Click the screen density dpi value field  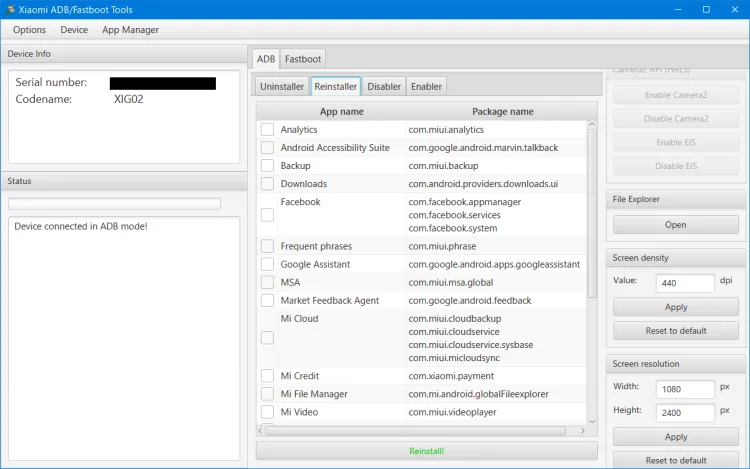pos(685,283)
